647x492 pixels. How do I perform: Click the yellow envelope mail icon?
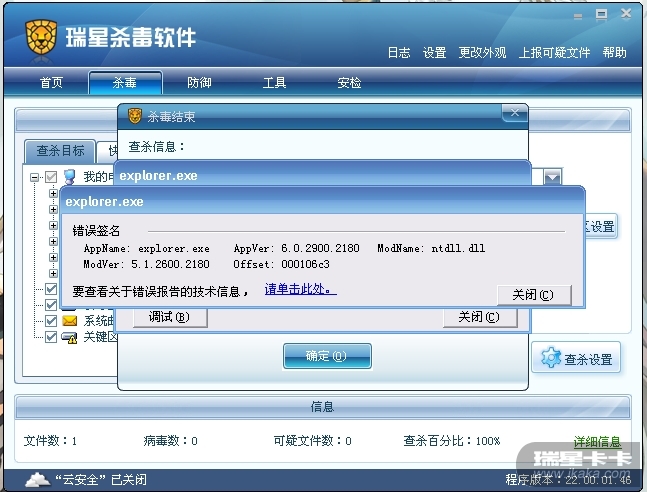tap(70, 321)
